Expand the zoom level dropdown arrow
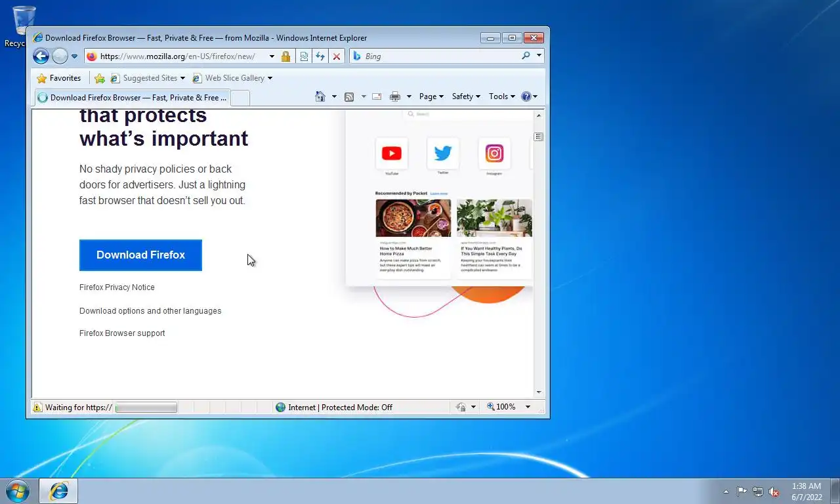 click(x=528, y=408)
